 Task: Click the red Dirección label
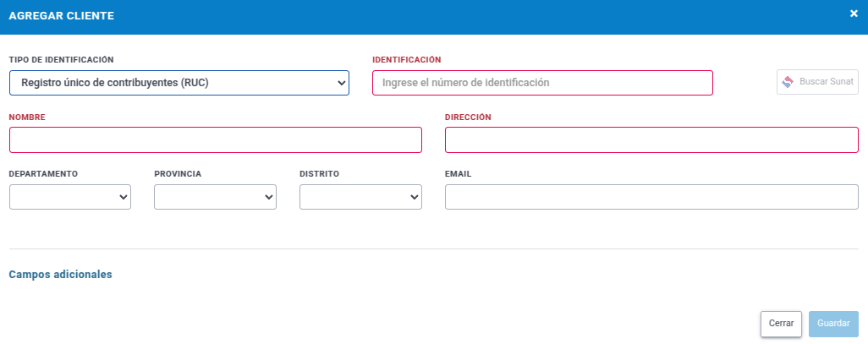click(469, 117)
